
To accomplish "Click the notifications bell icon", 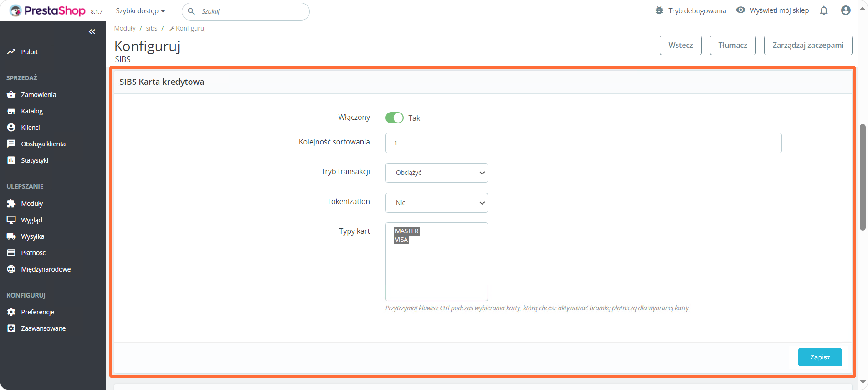I will [824, 11].
